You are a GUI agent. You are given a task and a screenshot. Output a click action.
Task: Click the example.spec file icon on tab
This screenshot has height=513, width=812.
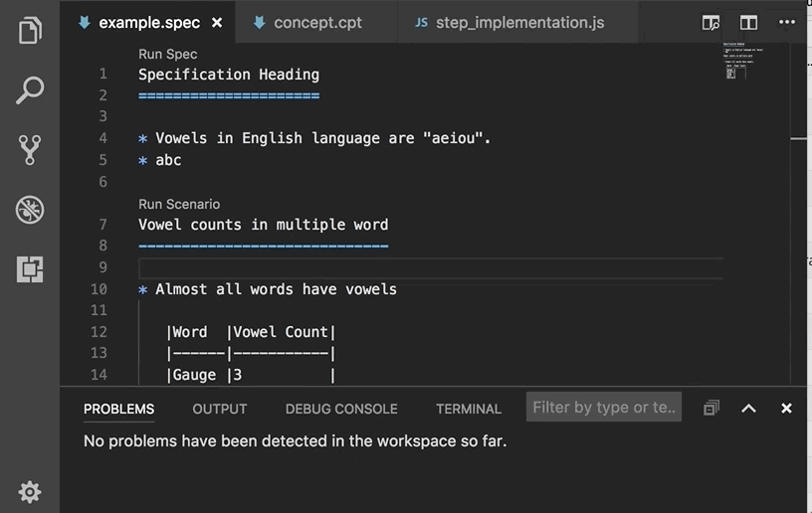(85, 22)
